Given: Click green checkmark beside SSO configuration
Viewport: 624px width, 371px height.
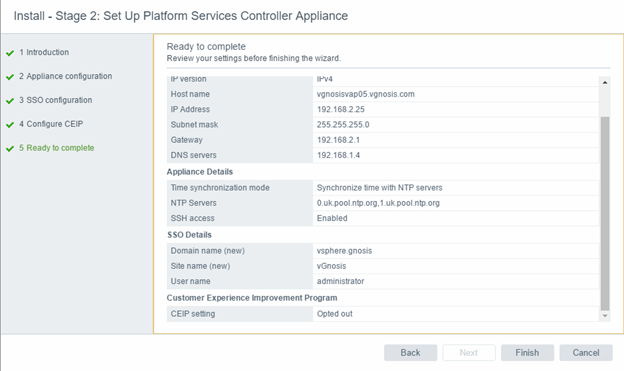Looking at the screenshot, I should 10,101.
